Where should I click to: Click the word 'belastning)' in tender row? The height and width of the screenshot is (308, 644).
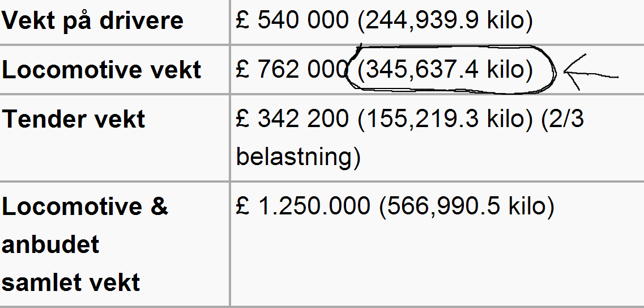pos(298,157)
